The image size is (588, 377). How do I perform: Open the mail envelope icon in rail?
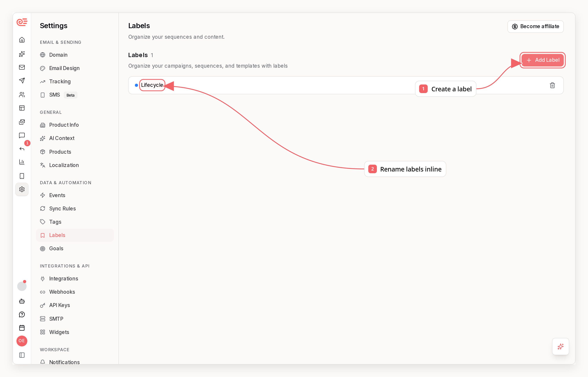[x=22, y=67]
